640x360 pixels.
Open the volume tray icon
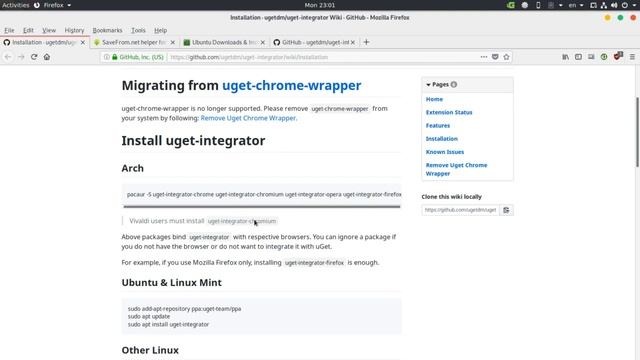tap(614, 5)
